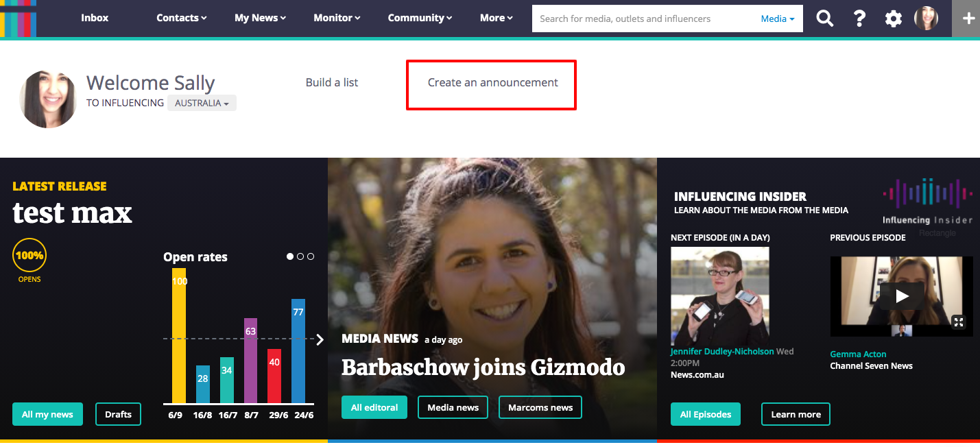Click the colorful striped logo icon
Viewport: 980px width, 447px height.
(18, 19)
